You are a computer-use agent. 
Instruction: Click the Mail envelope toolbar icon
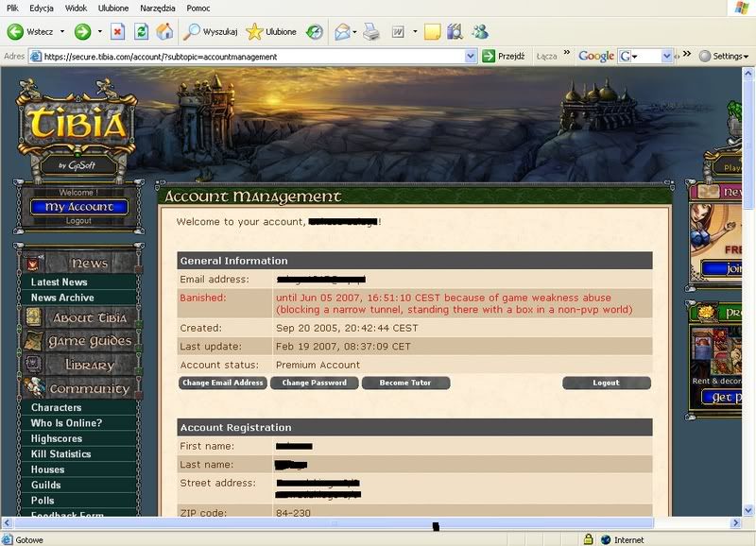[x=342, y=32]
